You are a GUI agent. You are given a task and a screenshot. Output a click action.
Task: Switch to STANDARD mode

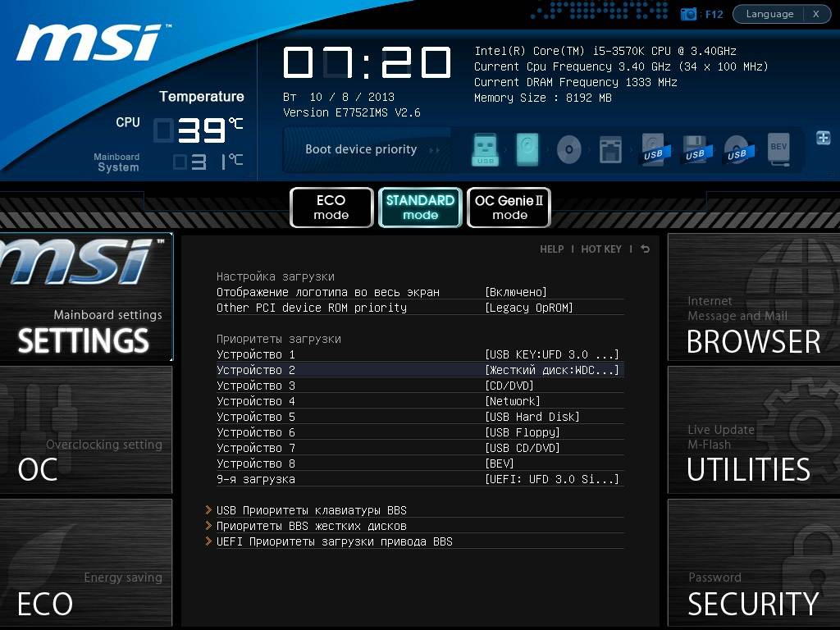click(x=420, y=208)
